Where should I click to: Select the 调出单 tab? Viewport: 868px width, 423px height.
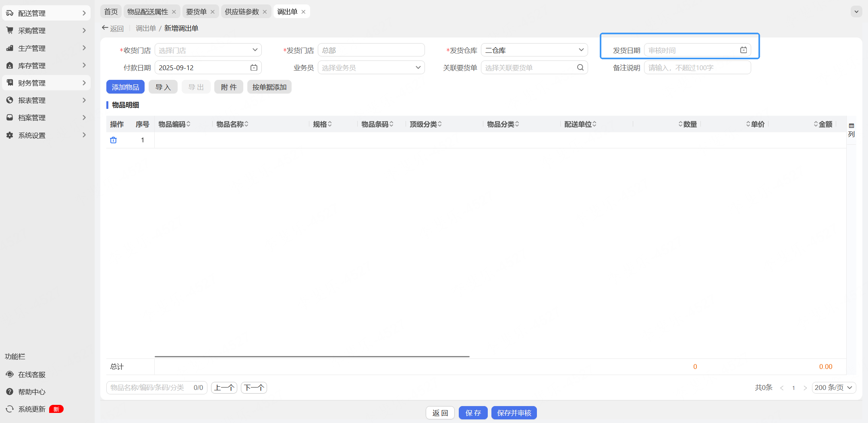point(287,12)
